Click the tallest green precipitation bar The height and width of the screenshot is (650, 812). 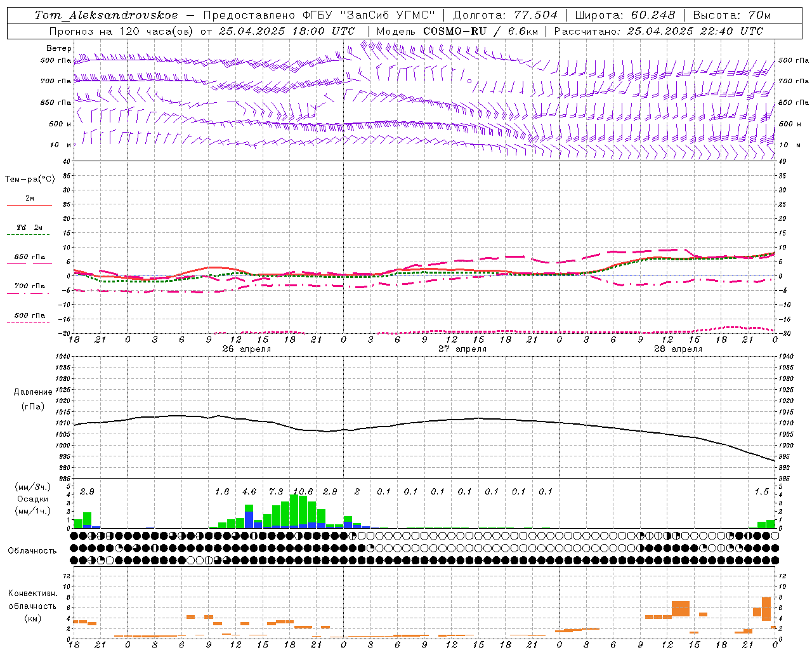click(x=294, y=510)
